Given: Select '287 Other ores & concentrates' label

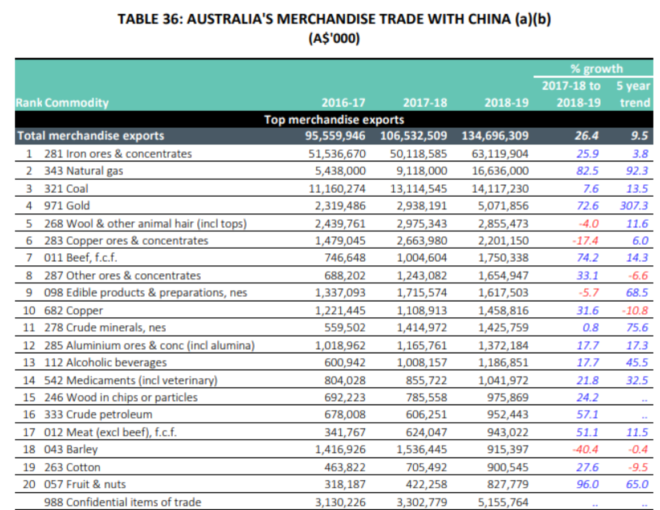Looking at the screenshot, I should pos(122,276).
